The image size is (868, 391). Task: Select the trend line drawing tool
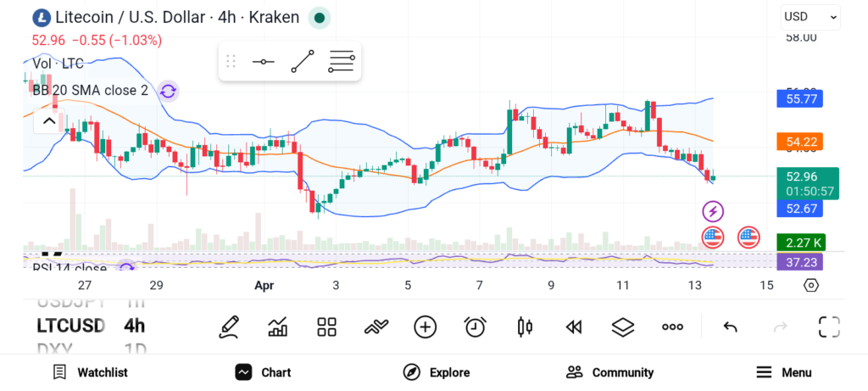tap(302, 62)
